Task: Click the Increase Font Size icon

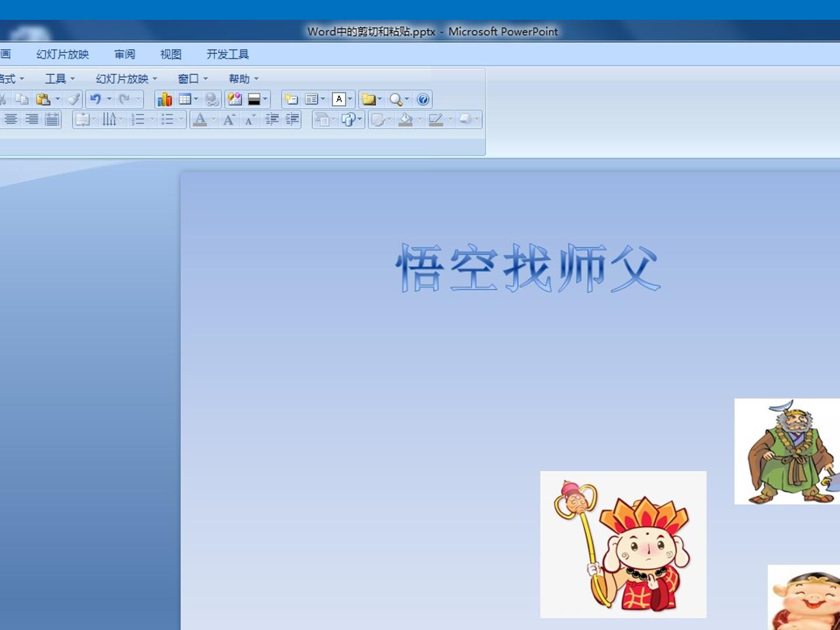Action: tap(229, 120)
